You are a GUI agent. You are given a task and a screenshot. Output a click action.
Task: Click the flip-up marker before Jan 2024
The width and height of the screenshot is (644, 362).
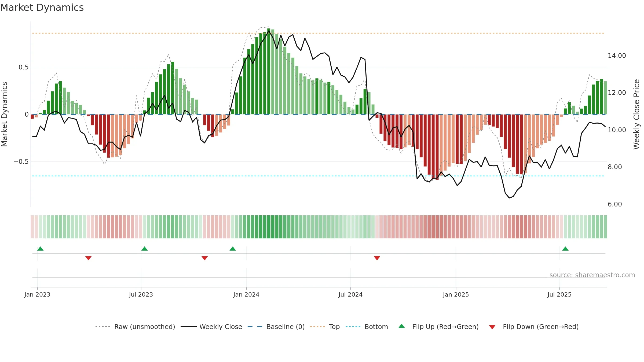[x=233, y=249]
